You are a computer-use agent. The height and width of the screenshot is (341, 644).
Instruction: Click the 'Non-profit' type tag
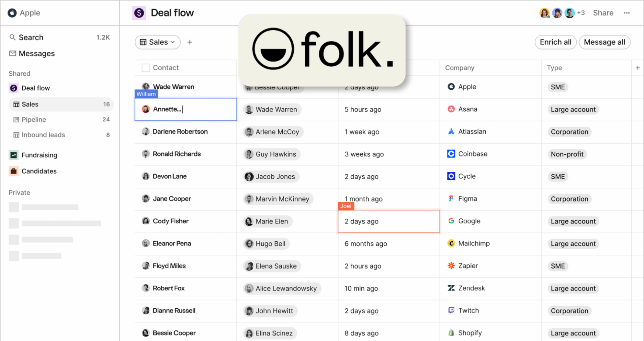[x=567, y=154]
